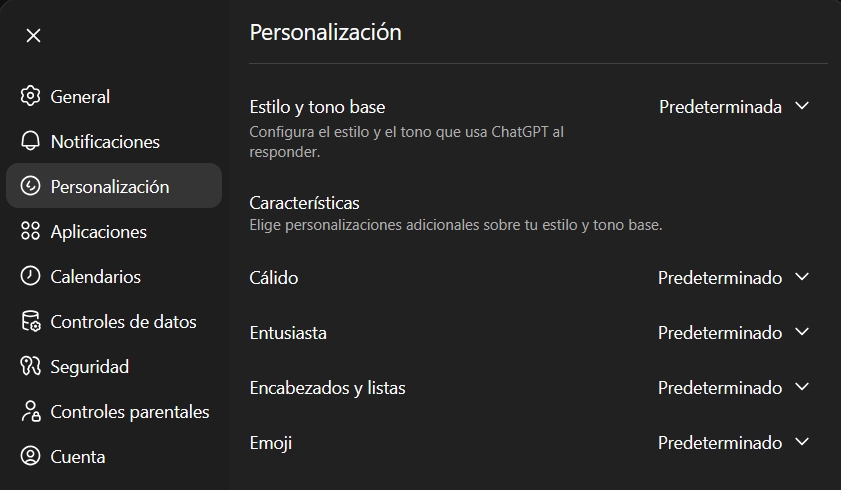841x490 pixels.
Task: Click the Aplicaciones grid icon
Action: coord(31,232)
